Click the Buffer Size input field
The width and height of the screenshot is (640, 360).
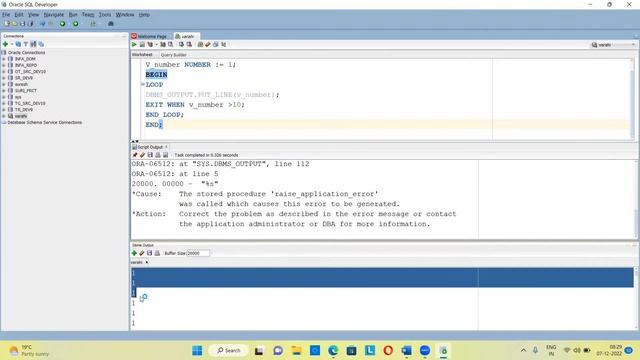click(198, 253)
